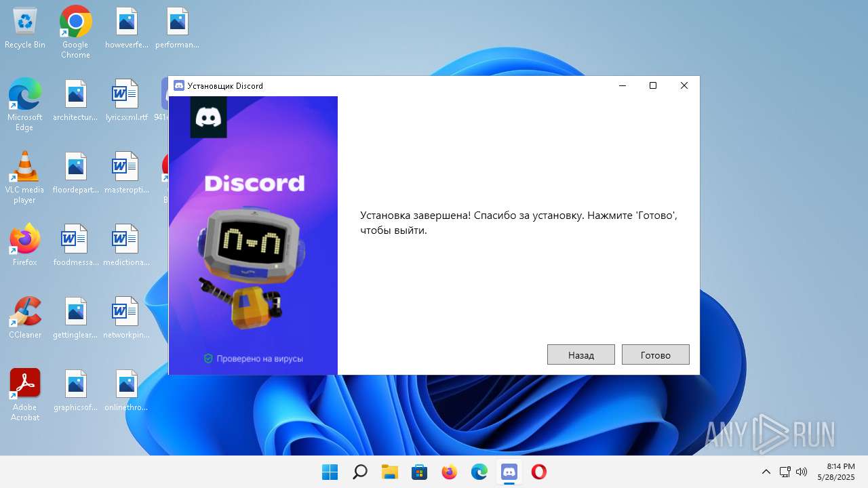The width and height of the screenshot is (868, 488).
Task: Select Microsoft Edge desktop shortcut
Action: [25, 105]
